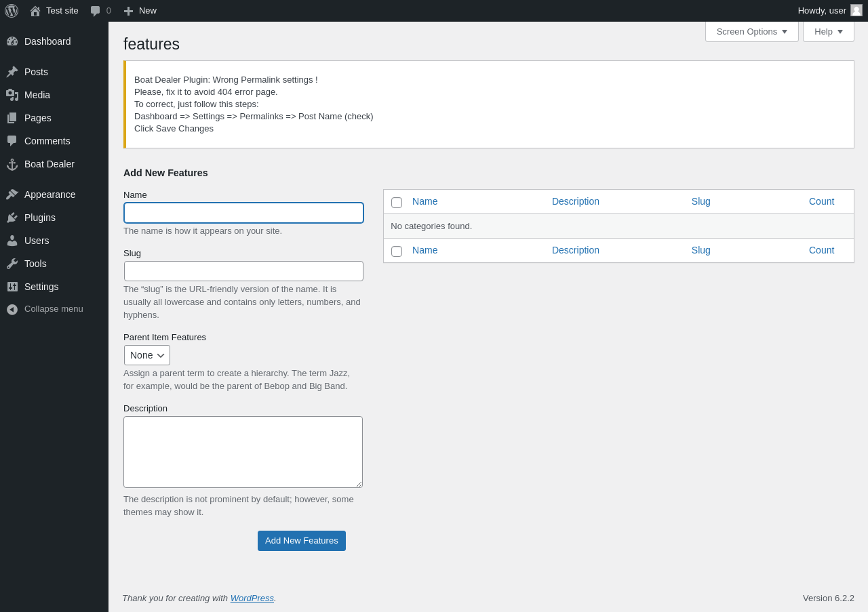This screenshot has height=612, width=868.
Task: Open the Dashboard menu
Action: click(54, 41)
